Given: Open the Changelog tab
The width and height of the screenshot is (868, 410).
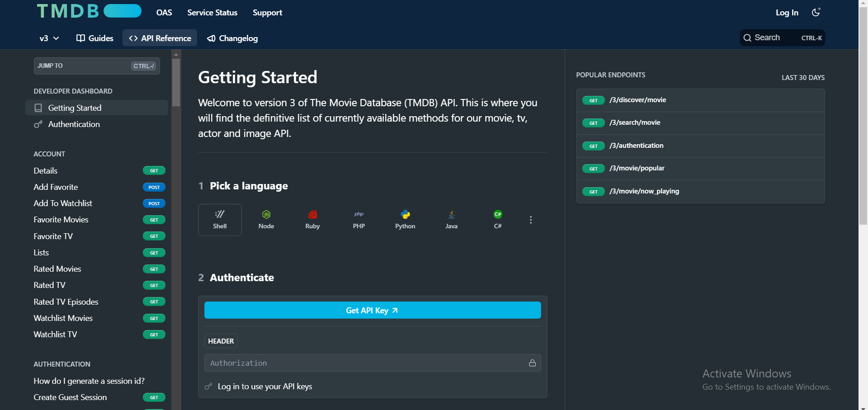Looking at the screenshot, I should [232, 38].
